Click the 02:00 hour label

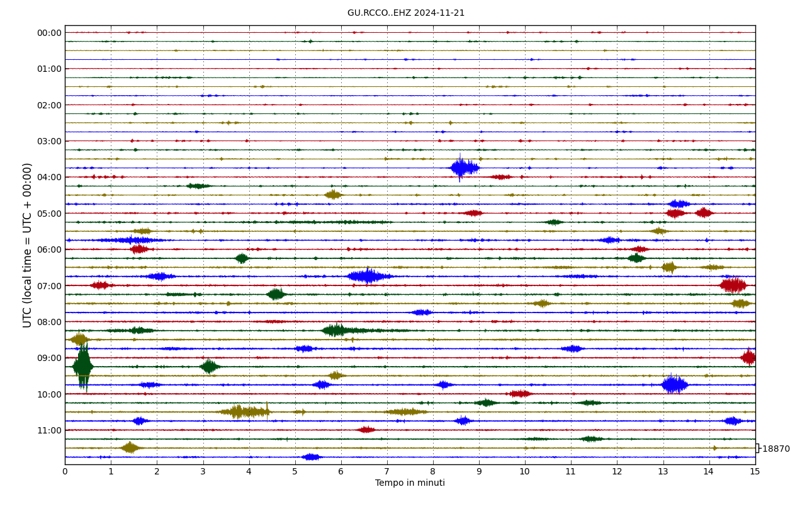click(50, 105)
